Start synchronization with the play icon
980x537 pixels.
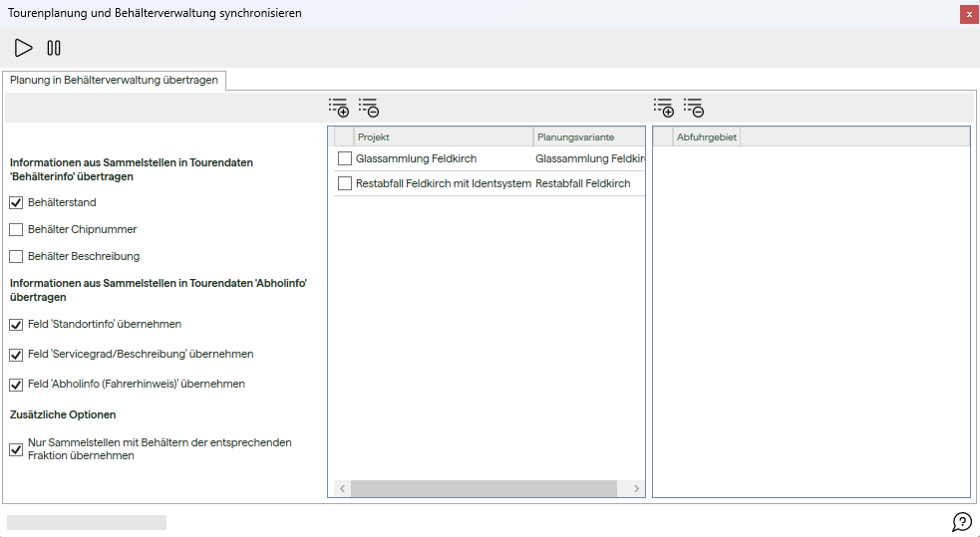pos(23,48)
